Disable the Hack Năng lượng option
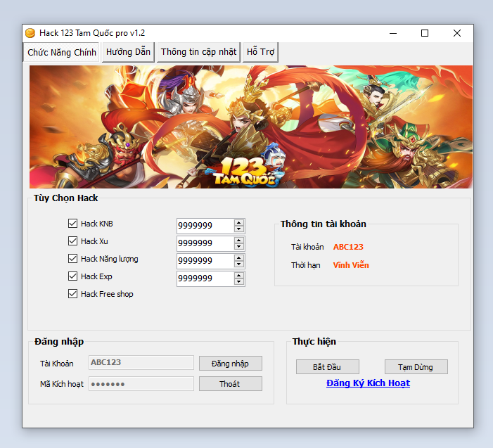This screenshot has height=448, width=493. [x=72, y=259]
